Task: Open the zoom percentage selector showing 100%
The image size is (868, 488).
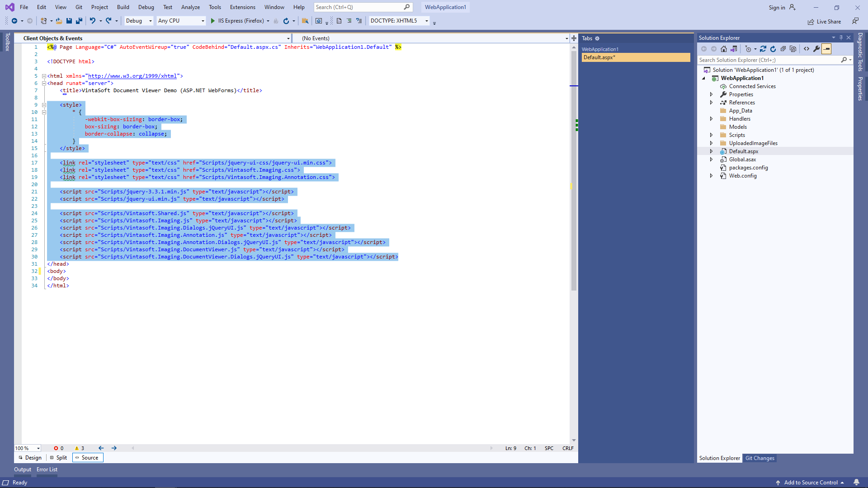Action: [27, 448]
